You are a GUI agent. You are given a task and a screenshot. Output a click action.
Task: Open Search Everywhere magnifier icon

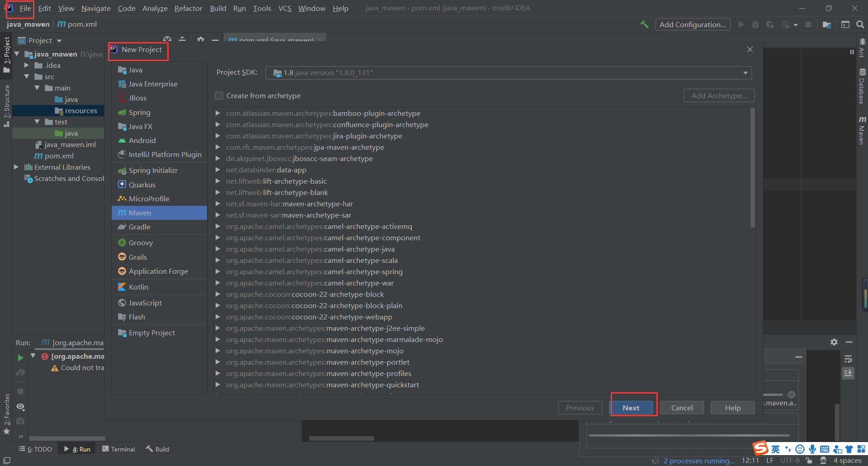pyautogui.click(x=860, y=24)
